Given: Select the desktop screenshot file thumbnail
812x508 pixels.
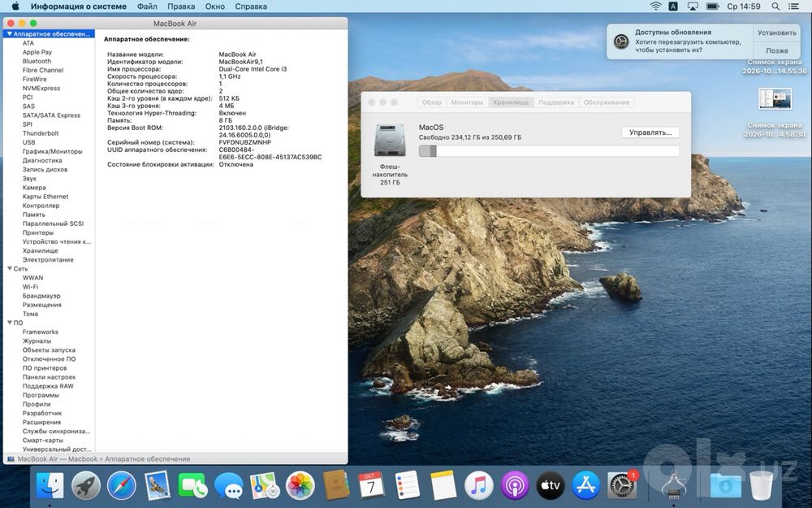Looking at the screenshot, I should coord(775,98).
